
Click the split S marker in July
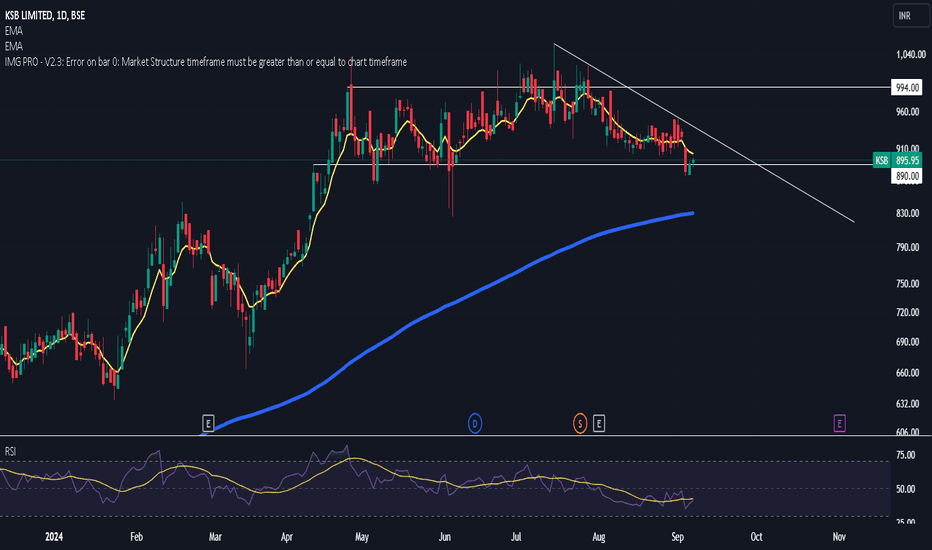pyautogui.click(x=580, y=423)
